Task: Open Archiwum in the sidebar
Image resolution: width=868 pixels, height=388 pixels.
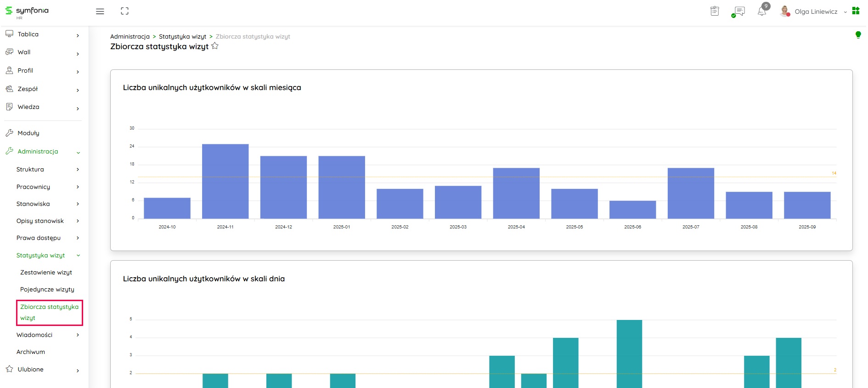Action: (x=31, y=352)
